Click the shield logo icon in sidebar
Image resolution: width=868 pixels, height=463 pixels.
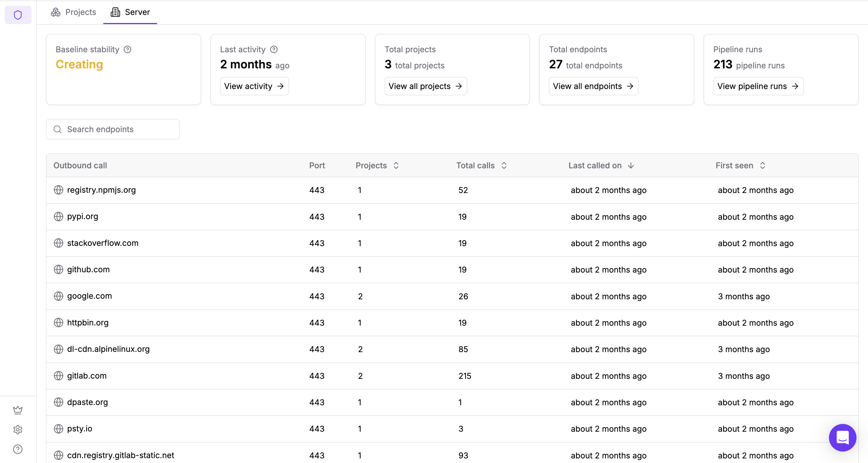[18, 15]
